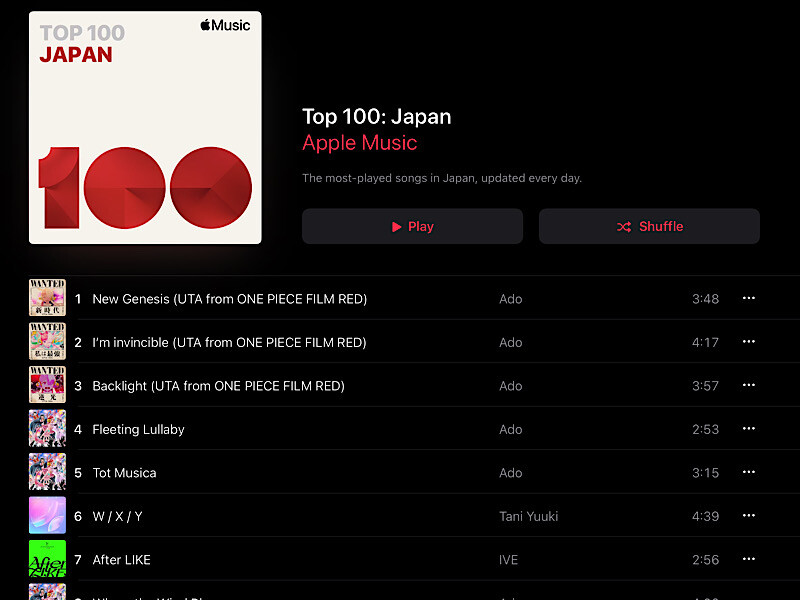The image size is (800, 600).
Task: Open more options for I'm invincible
Action: tap(748, 341)
